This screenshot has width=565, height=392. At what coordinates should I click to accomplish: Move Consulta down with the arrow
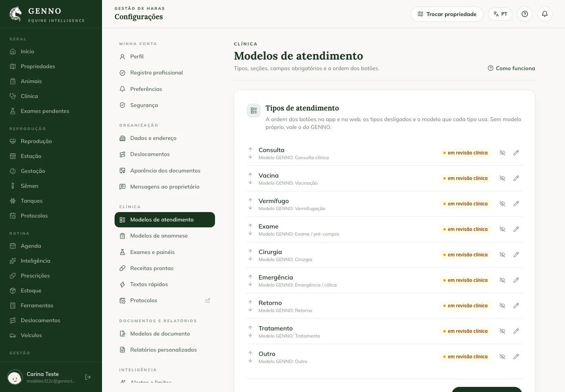[x=250, y=157]
